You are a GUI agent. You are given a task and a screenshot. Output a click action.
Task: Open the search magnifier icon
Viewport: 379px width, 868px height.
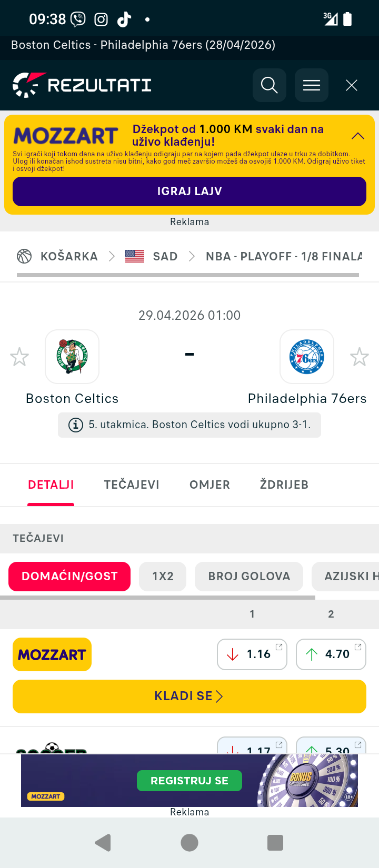click(x=269, y=85)
